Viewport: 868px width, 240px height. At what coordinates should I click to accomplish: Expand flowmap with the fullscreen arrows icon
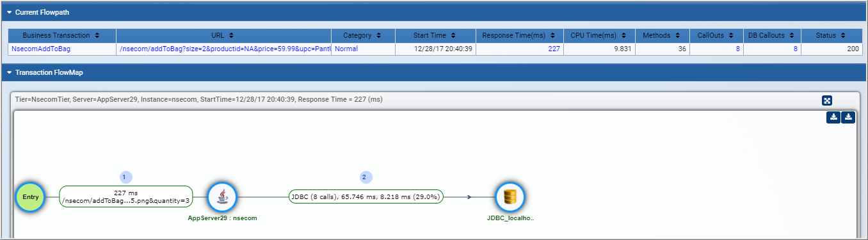pyautogui.click(x=827, y=100)
